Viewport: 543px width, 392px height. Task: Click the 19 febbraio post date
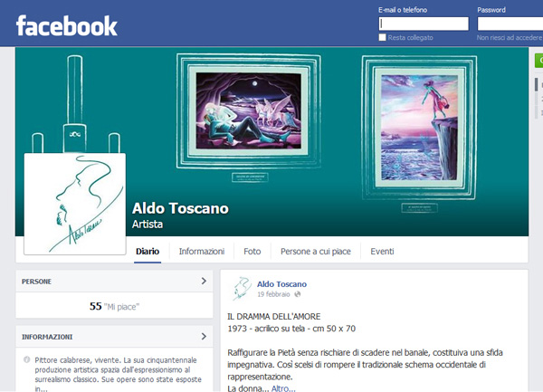pos(273,294)
